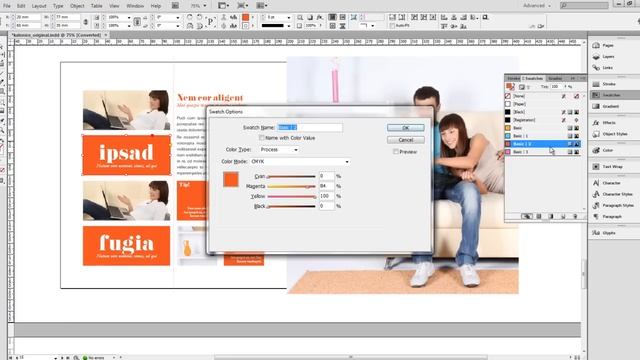
Task: Click the delete swatch trash icon
Action: tap(575, 216)
